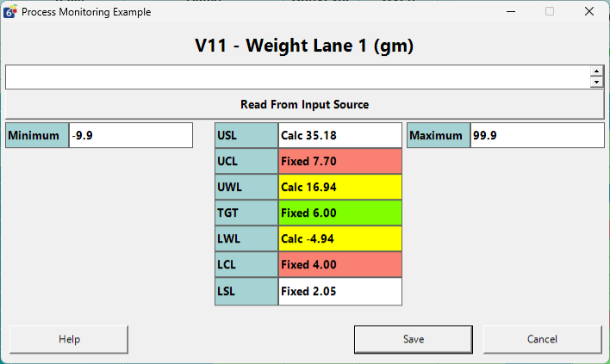Click the TGT label cell
Image resolution: width=610 pixels, height=364 pixels.
click(246, 213)
